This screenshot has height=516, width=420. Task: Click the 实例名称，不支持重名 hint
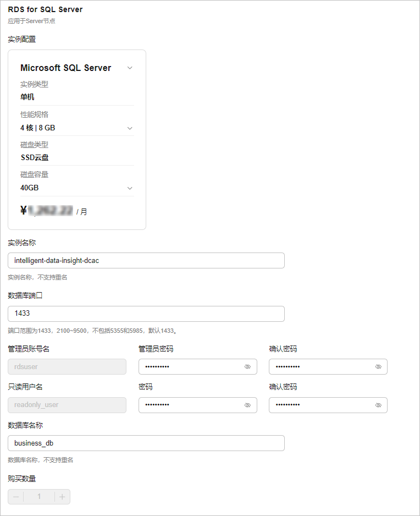(x=37, y=277)
